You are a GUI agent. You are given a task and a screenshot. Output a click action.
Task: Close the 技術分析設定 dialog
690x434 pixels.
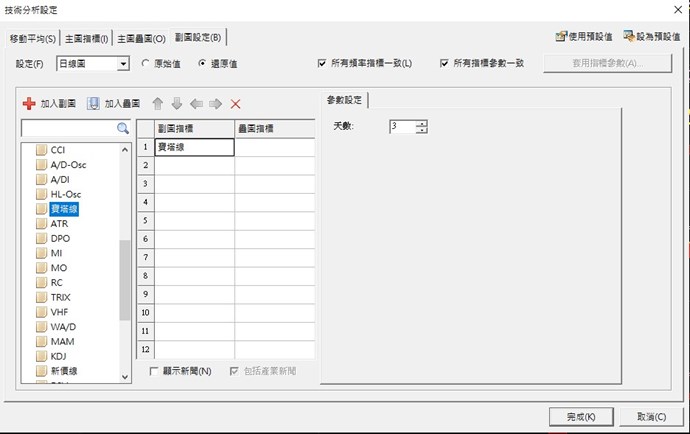point(678,10)
